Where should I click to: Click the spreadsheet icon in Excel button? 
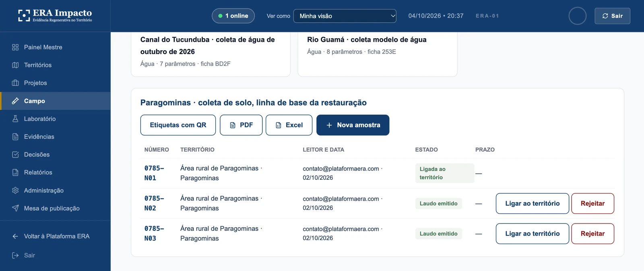point(279,125)
